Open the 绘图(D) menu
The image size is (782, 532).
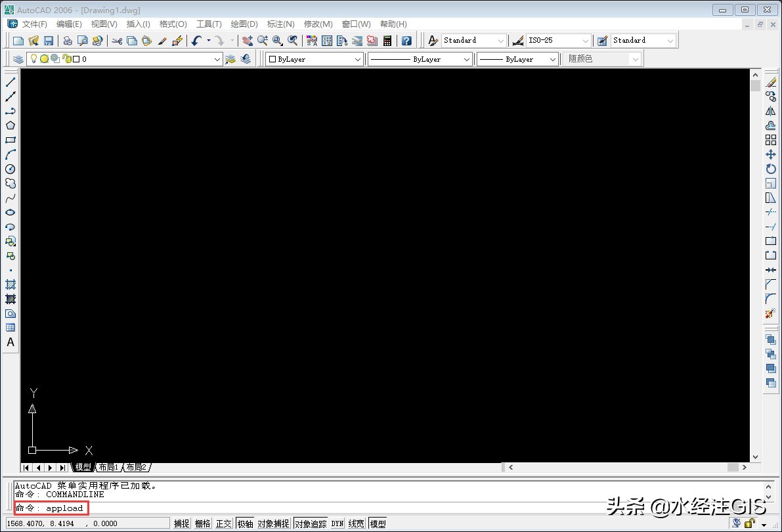[244, 24]
